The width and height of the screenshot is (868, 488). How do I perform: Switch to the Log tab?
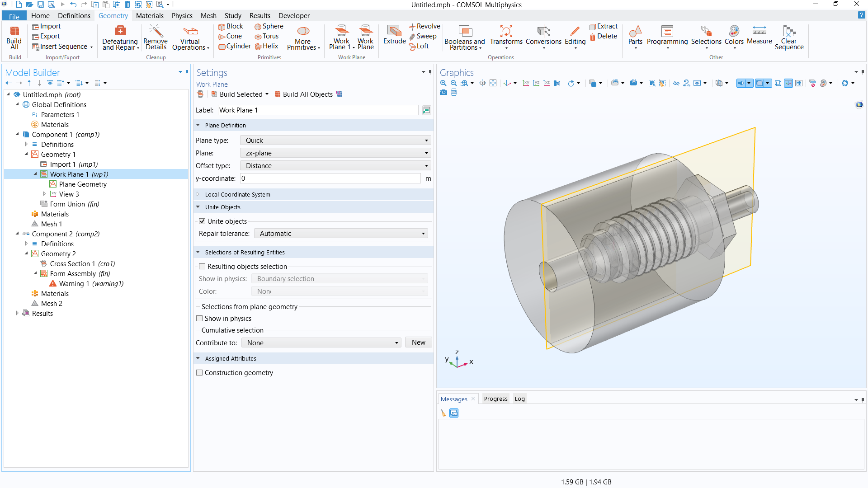click(x=520, y=399)
